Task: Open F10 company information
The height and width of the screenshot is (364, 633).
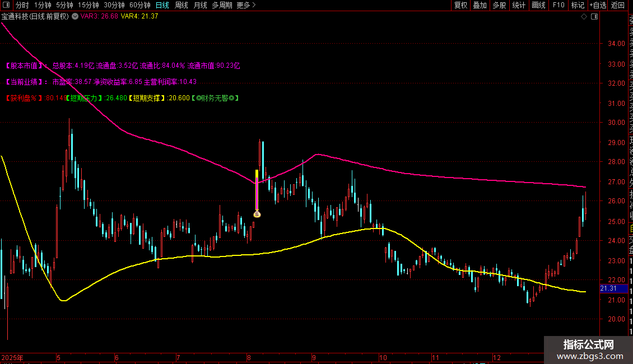Action: (x=558, y=5)
